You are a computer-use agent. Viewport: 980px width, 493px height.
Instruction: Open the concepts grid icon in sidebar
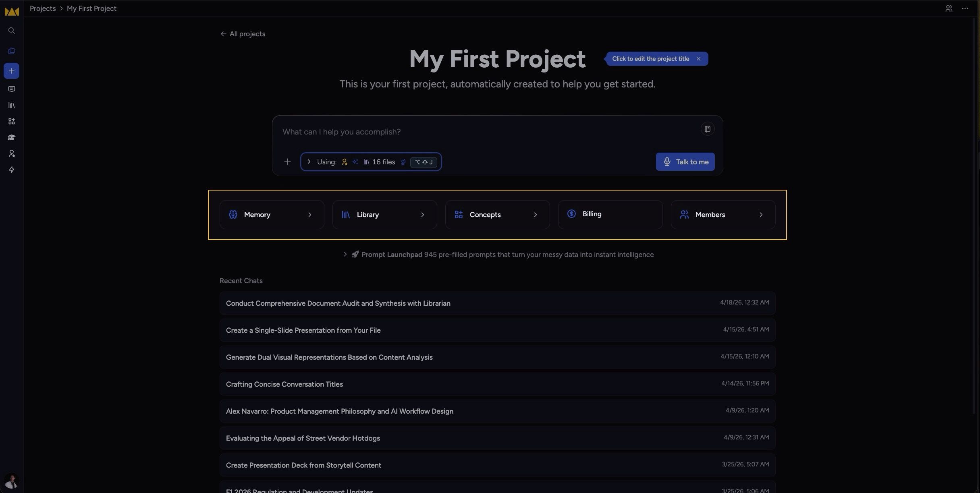(12, 121)
